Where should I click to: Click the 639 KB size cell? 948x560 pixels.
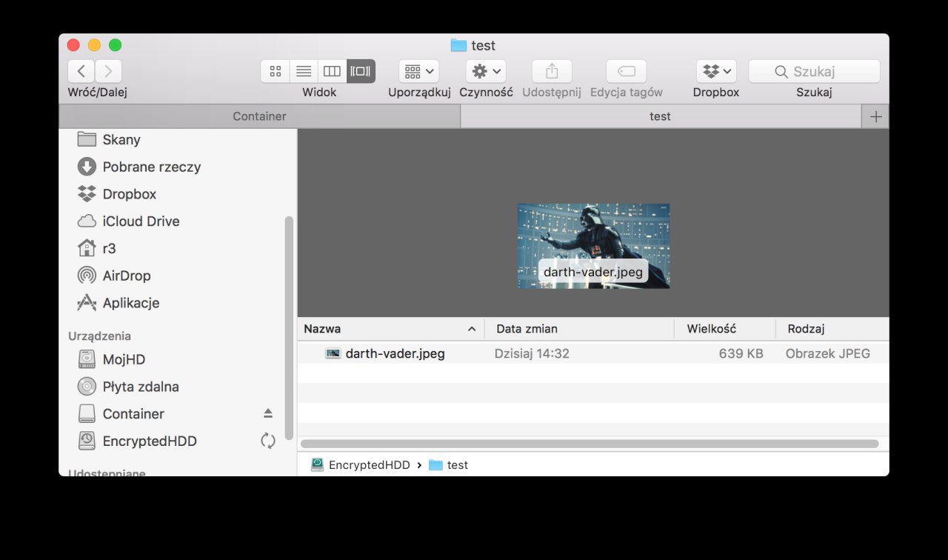[741, 353]
